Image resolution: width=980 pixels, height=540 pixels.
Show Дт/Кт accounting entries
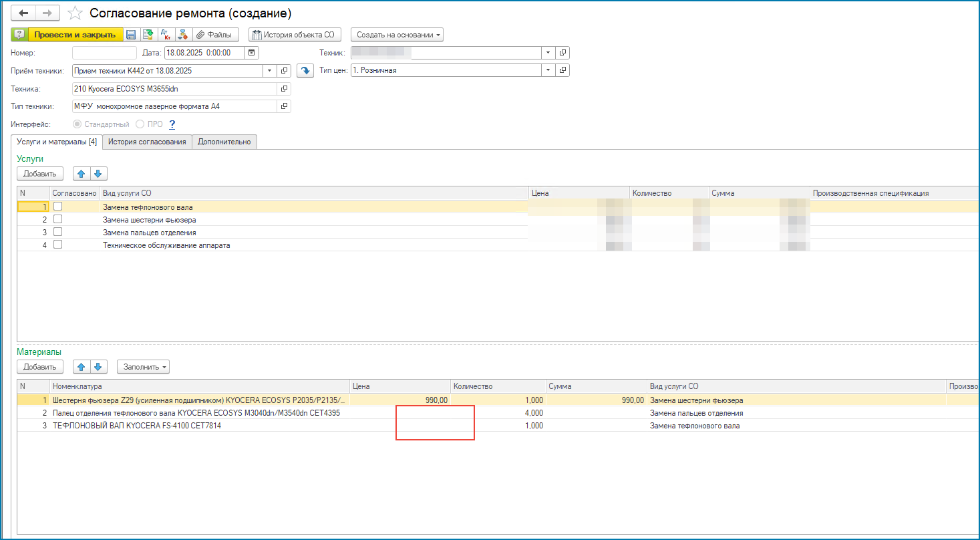(x=165, y=35)
